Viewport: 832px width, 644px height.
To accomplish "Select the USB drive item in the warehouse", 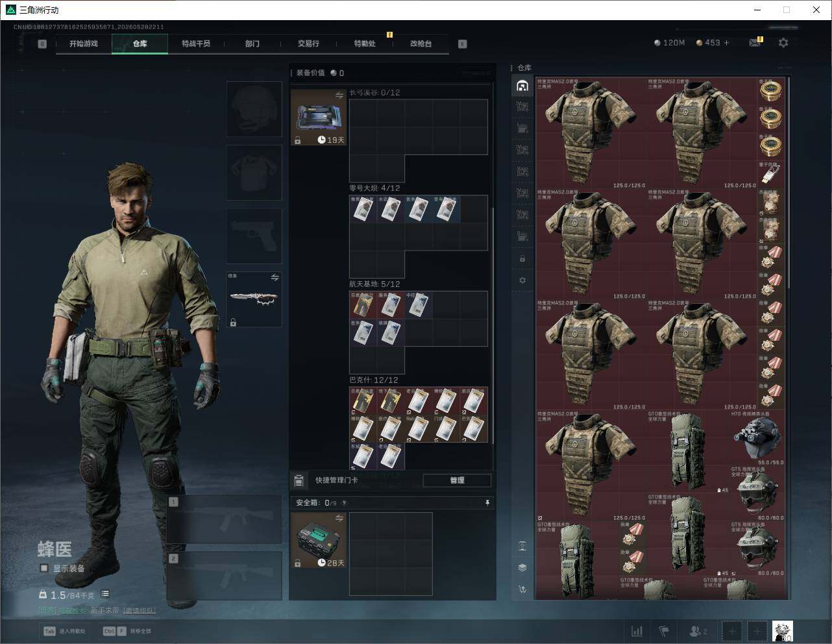I will [x=770, y=174].
